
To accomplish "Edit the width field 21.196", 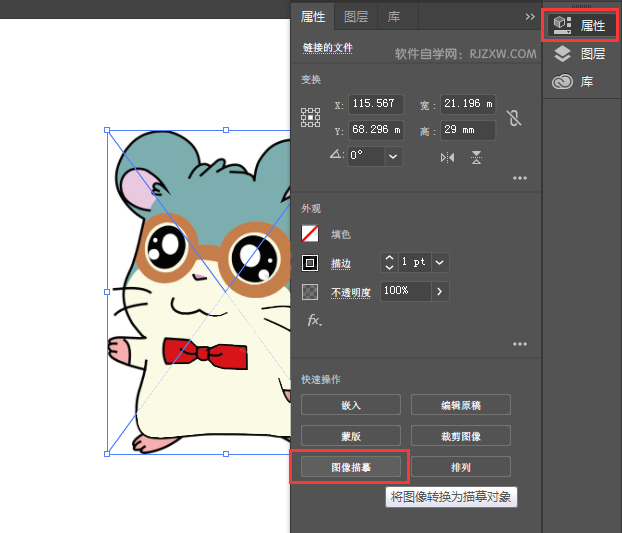I will [x=468, y=104].
